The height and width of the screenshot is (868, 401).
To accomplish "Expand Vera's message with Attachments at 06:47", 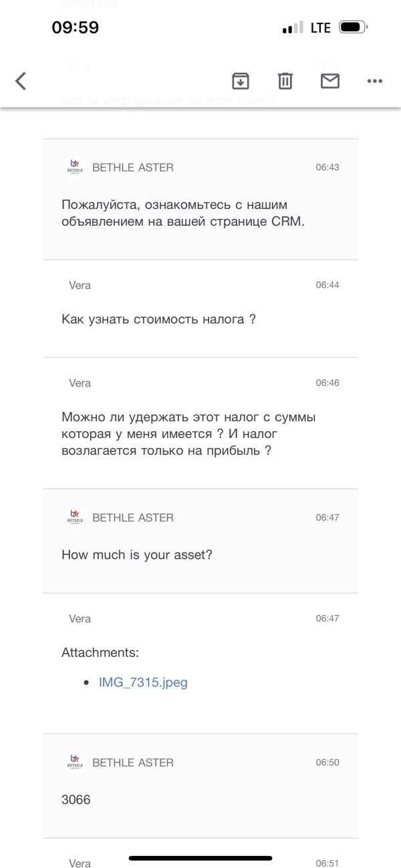I will (200, 619).
